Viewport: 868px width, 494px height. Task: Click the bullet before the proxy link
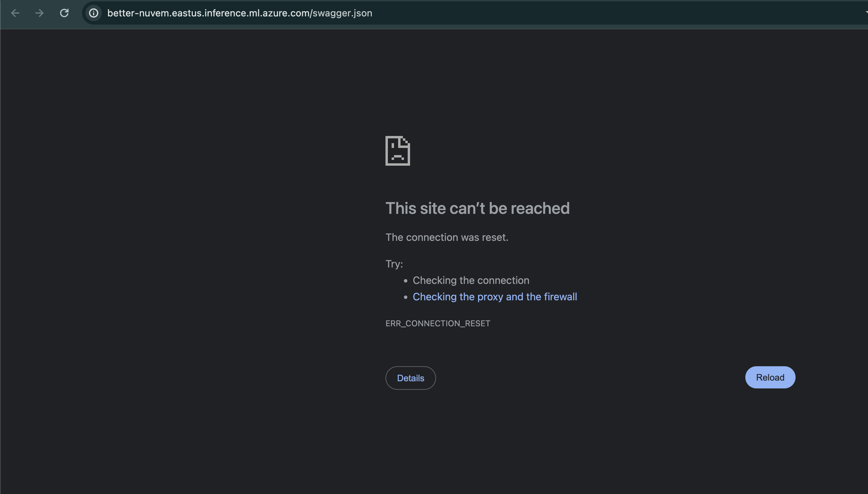click(406, 297)
